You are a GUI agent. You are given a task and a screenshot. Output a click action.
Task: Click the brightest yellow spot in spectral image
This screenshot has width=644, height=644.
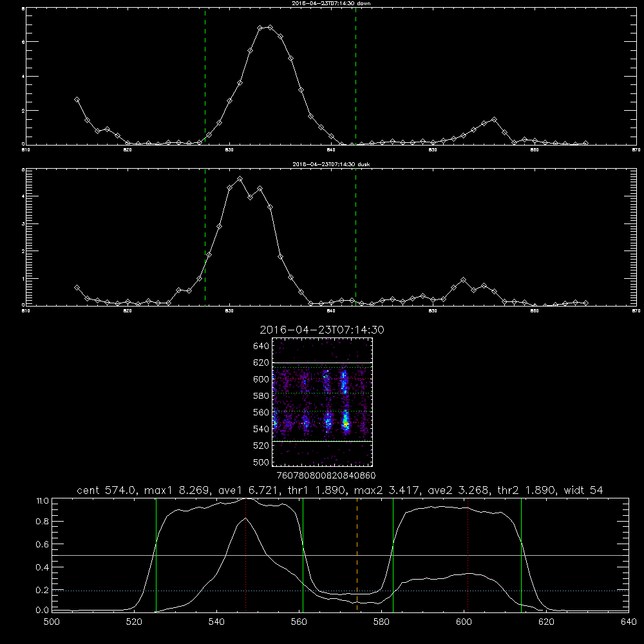click(x=346, y=422)
